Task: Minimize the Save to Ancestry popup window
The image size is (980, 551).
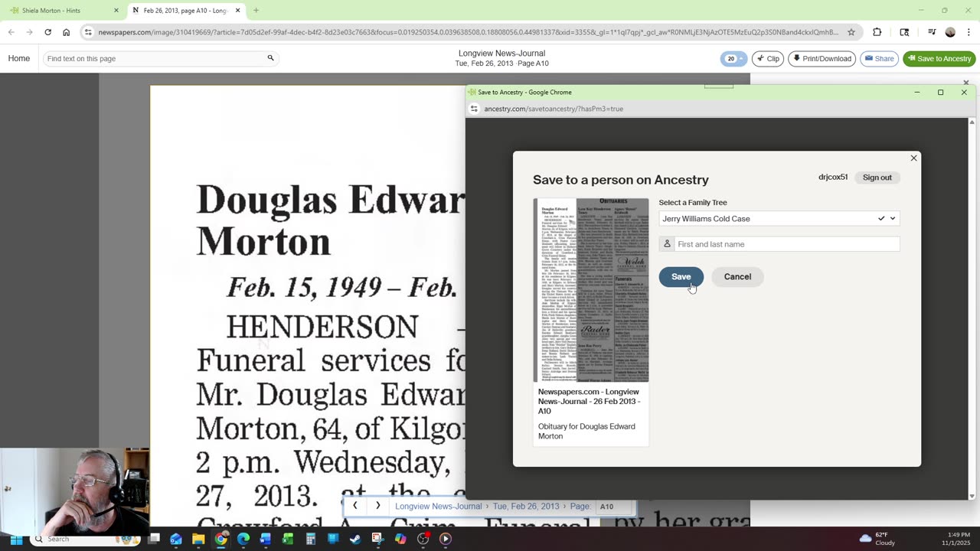Action: coord(916,93)
